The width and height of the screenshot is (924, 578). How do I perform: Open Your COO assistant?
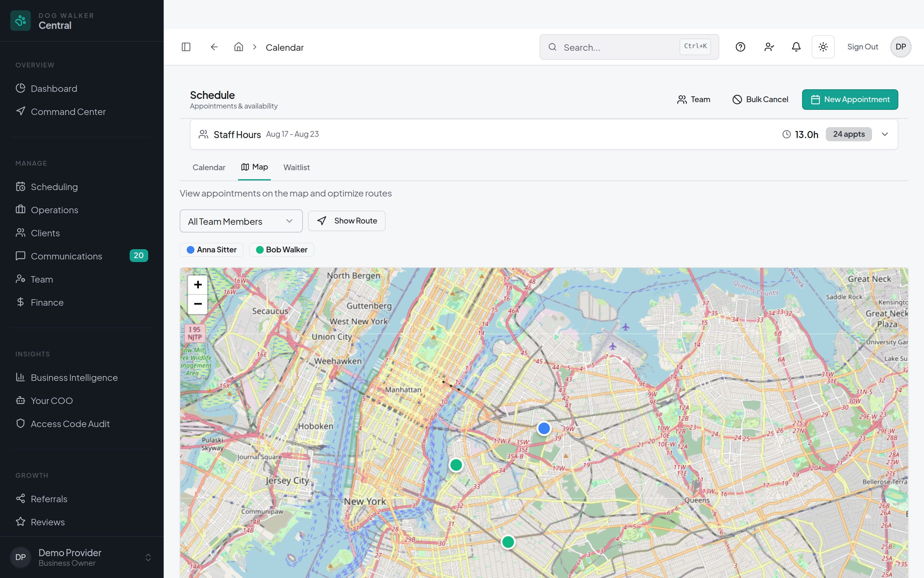click(x=82, y=401)
